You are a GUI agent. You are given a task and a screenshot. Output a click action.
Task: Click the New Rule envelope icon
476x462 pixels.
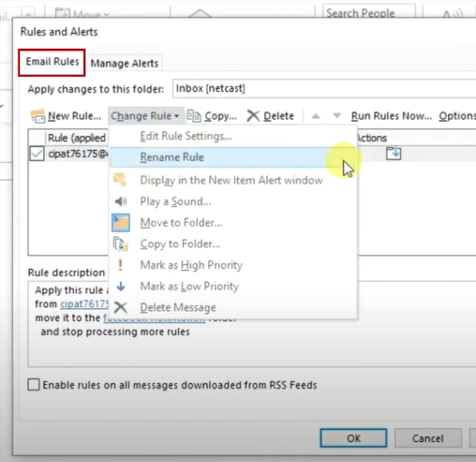click(x=38, y=116)
